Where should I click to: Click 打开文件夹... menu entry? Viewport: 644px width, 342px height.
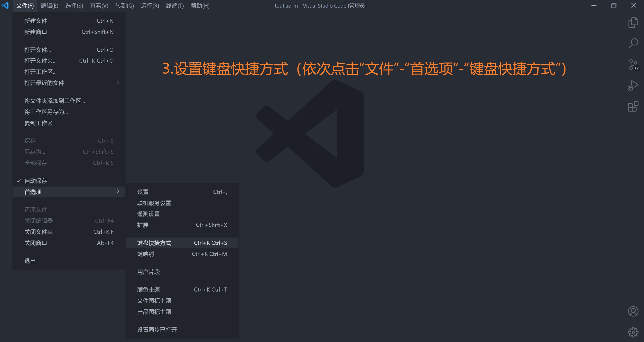coord(40,61)
